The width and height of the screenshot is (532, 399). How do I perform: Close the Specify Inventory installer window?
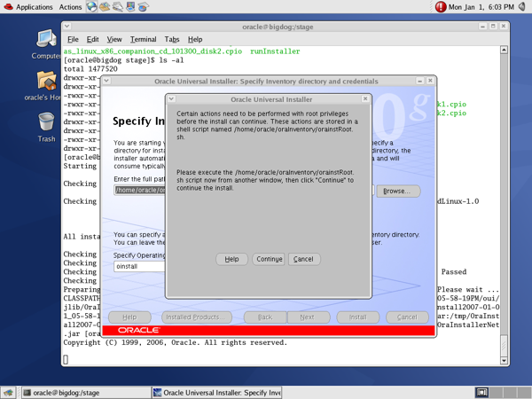pyautogui.click(x=430, y=81)
